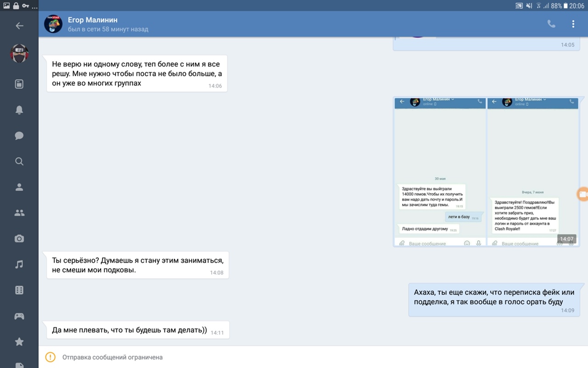This screenshot has width=588, height=368.
Task: Tap the orange floating button at the right edge
Action: coord(582,194)
